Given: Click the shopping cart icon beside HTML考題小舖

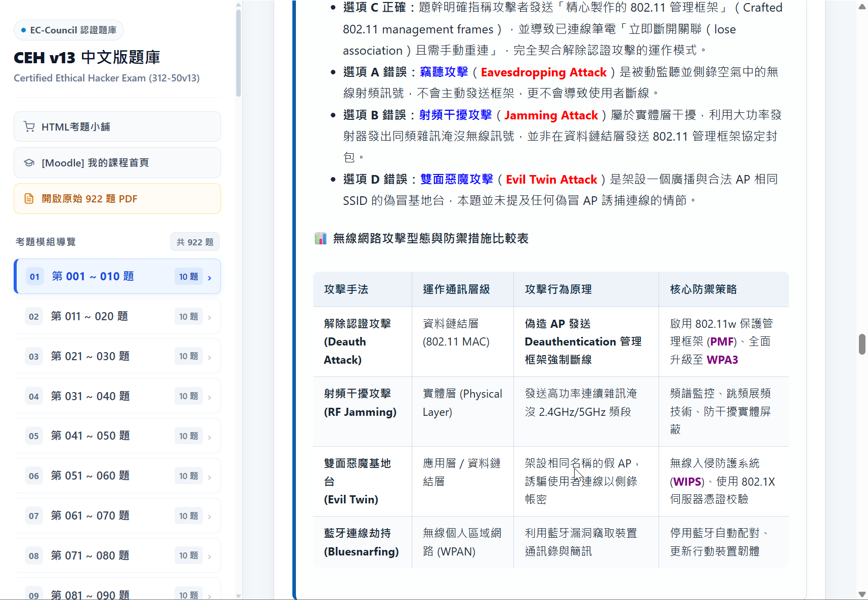Looking at the screenshot, I should (29, 126).
